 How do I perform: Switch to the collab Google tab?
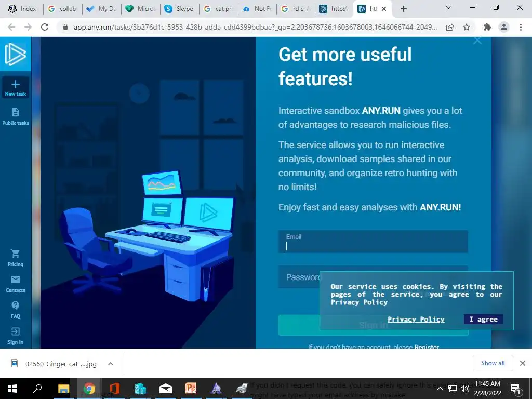click(x=62, y=9)
